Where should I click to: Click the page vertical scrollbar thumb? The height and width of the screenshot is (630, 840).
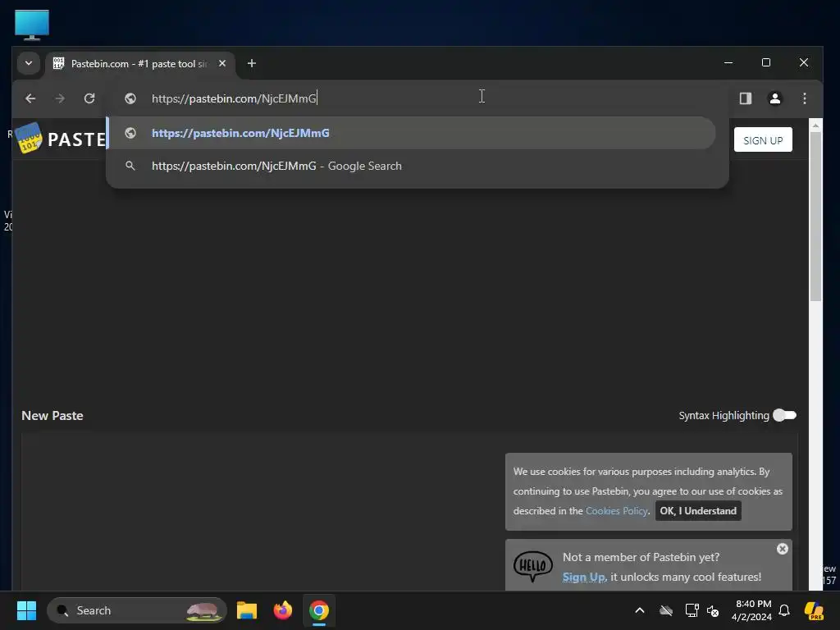tap(815, 217)
